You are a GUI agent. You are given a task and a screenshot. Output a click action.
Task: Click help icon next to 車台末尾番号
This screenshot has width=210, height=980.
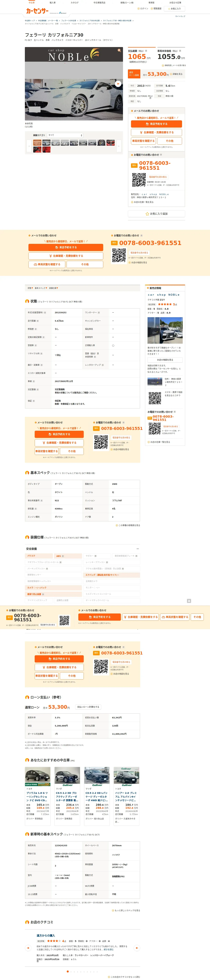pyautogui.click(x=42, y=501)
